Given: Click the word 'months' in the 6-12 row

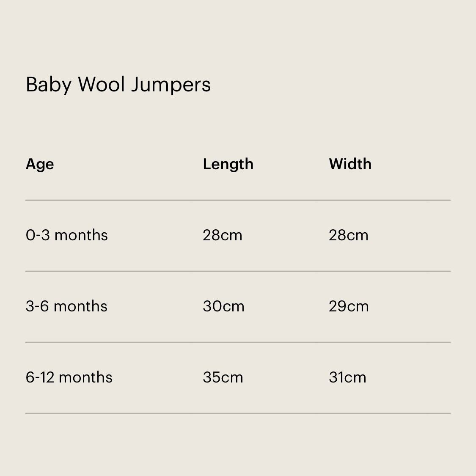Looking at the screenshot, I should (86, 377).
